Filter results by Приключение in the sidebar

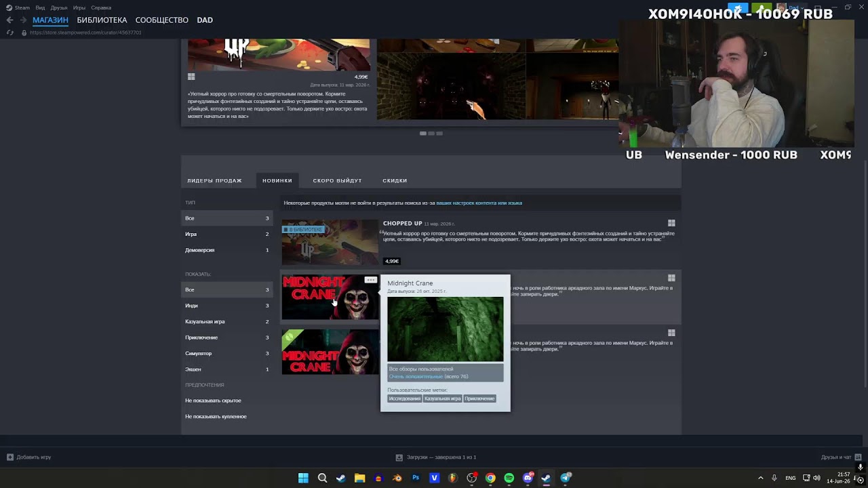pyautogui.click(x=227, y=338)
